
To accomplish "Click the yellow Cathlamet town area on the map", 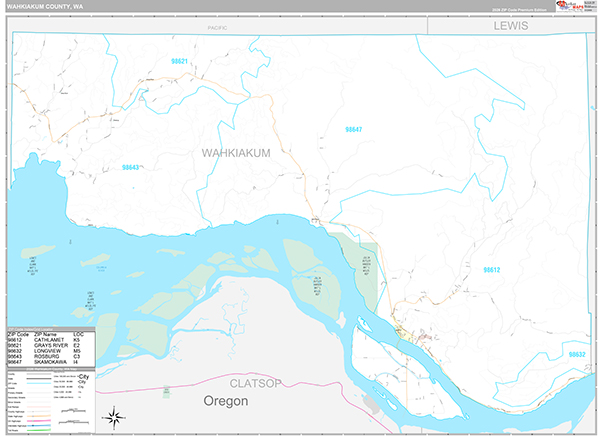I will click(404, 336).
